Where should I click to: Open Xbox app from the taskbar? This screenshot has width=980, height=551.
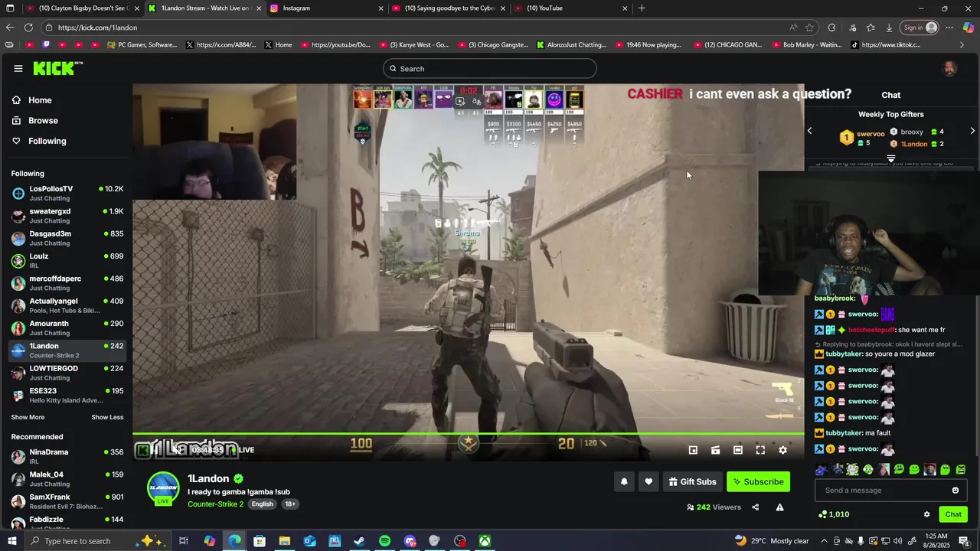[x=485, y=541]
